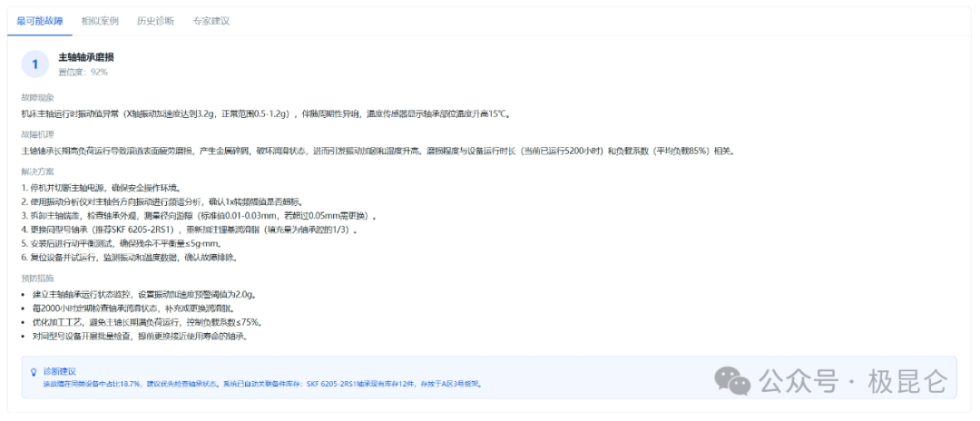Click the paragraph starting 主轴轴承长期高负荷运行

coord(378,151)
